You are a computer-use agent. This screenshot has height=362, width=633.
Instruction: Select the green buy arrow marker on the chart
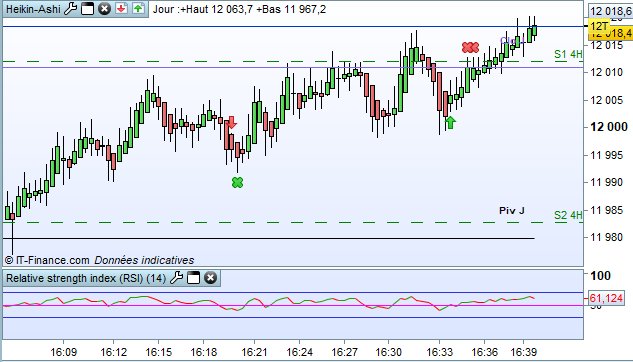[x=451, y=122]
